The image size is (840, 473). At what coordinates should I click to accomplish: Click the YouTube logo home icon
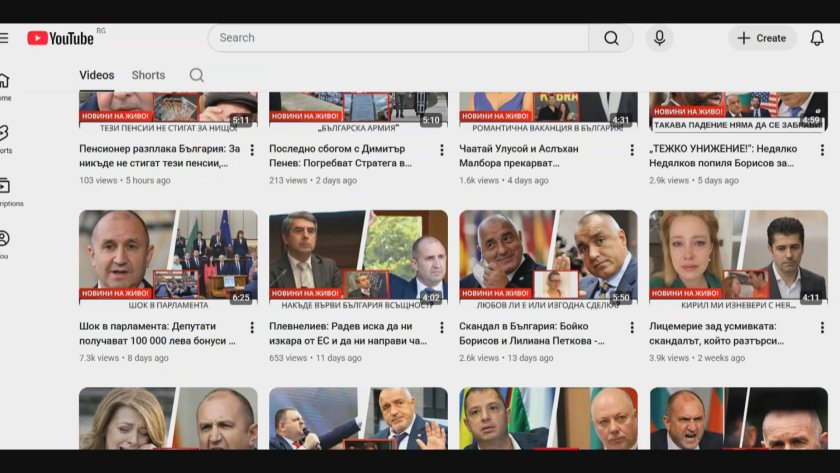coord(60,38)
